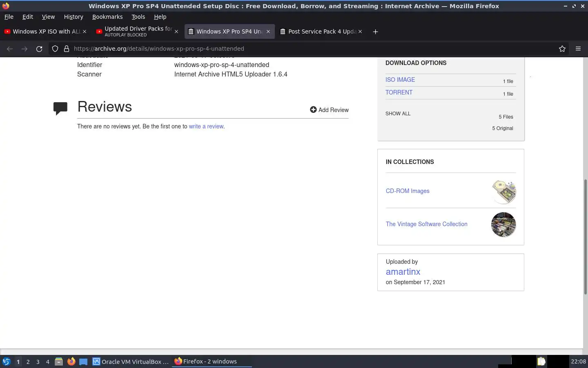
Task: Switch to Oracle VM VirtualBox window
Action: pos(131,361)
